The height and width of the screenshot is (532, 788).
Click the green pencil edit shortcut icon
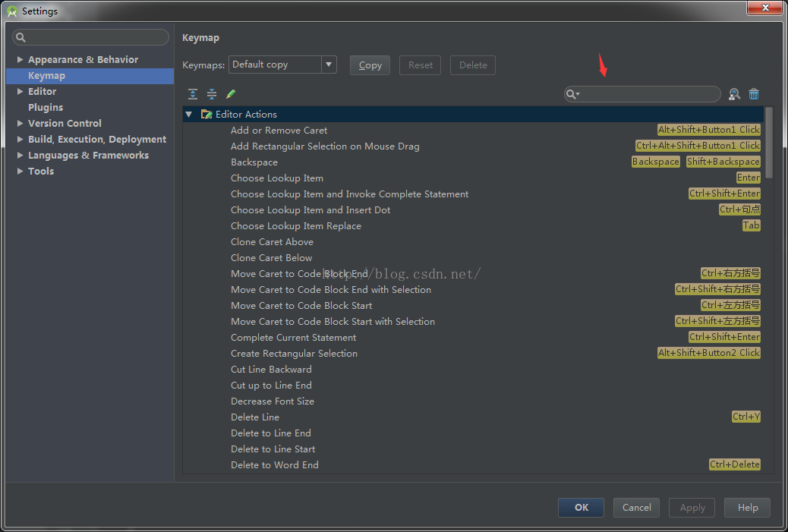pyautogui.click(x=231, y=94)
